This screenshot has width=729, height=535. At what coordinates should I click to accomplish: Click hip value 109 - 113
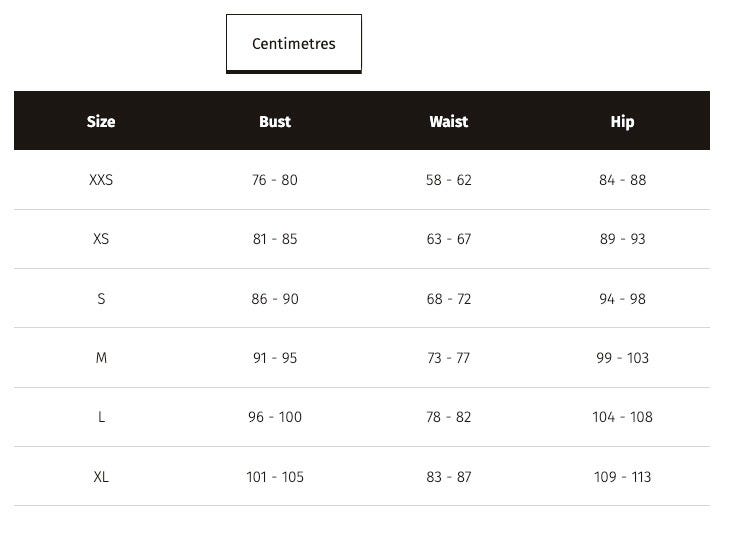tap(622, 477)
